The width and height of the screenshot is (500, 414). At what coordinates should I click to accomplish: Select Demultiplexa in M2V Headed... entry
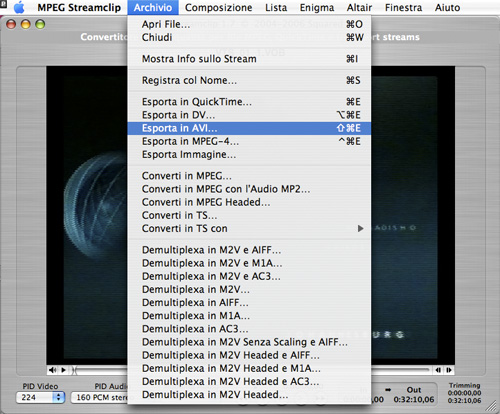249,395
